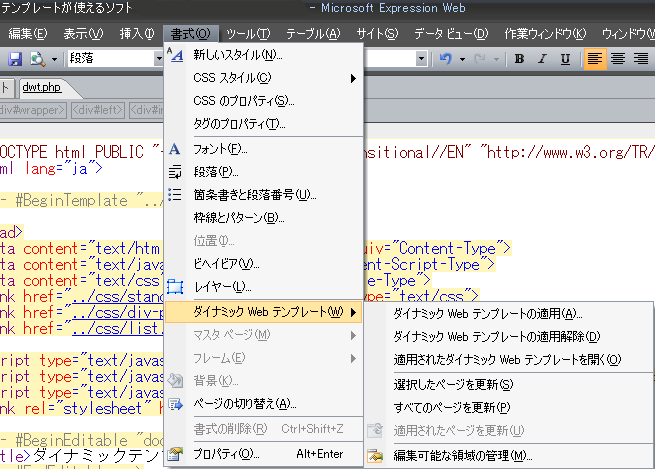655x469 pixels.
Task: Open the 段落 style combo box
Action: point(115,58)
